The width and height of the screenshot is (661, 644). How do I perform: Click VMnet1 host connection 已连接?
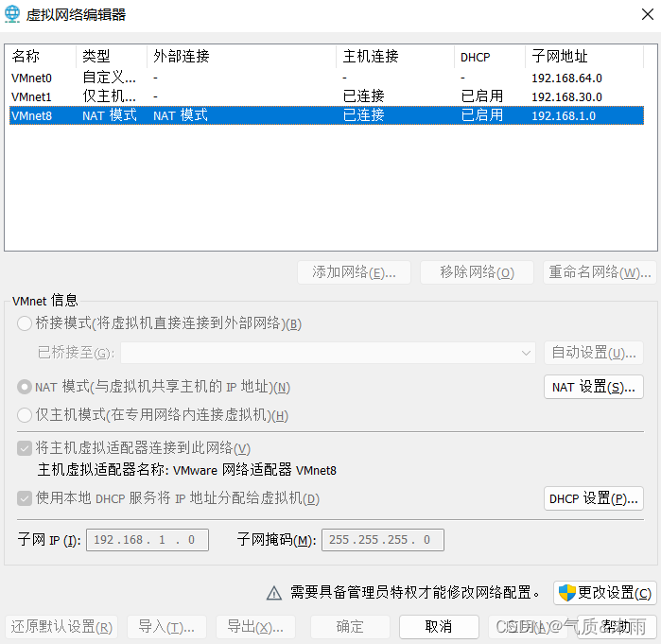[363, 96]
